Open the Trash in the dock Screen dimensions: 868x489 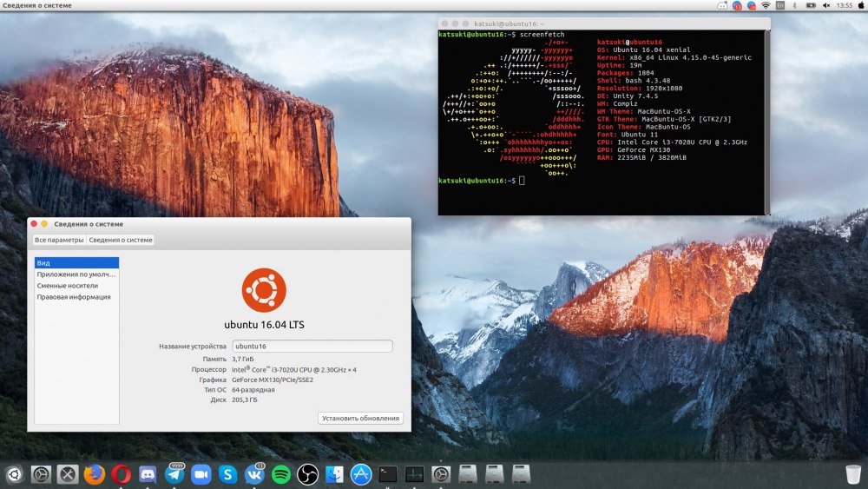coord(853,474)
